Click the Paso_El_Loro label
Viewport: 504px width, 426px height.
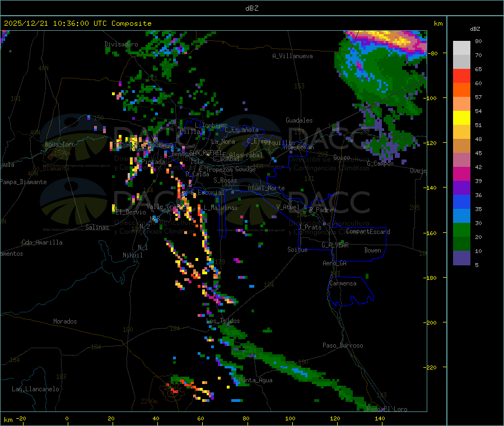(387, 409)
